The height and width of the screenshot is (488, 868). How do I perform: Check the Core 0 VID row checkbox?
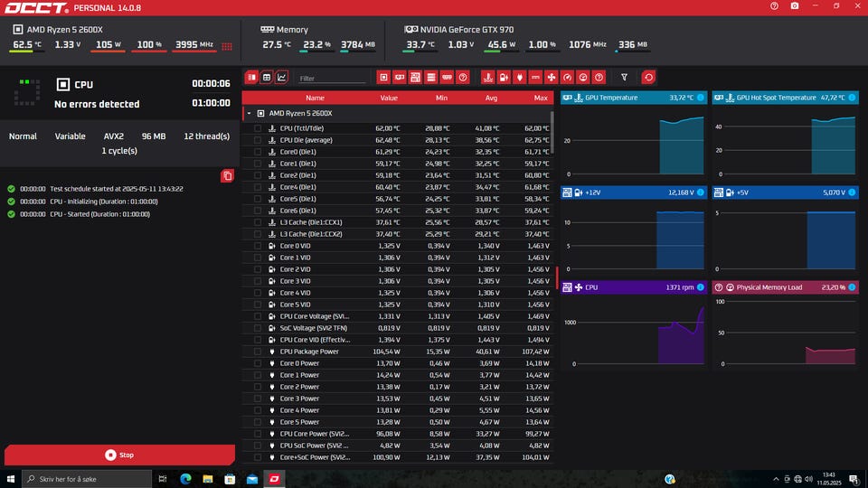pyautogui.click(x=258, y=246)
